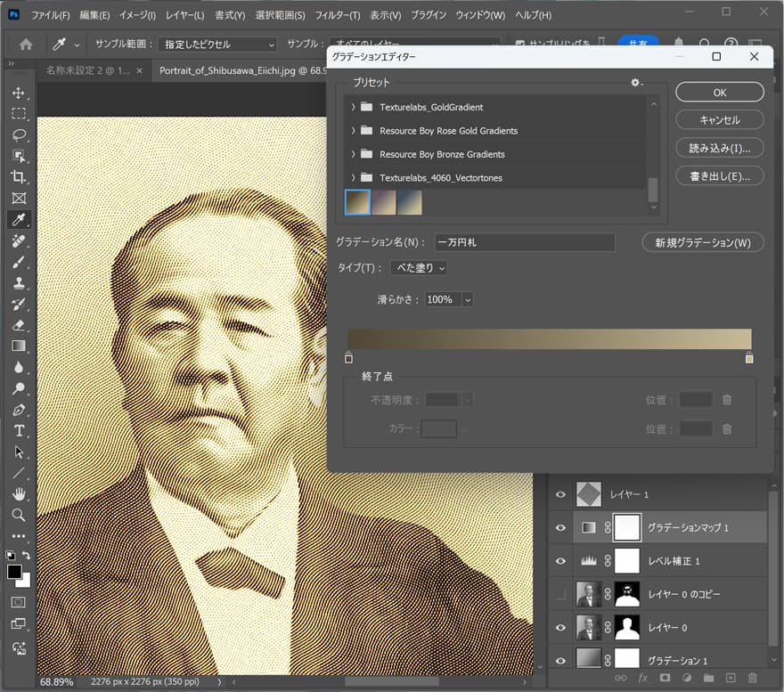Select the Gradient tool
The width and height of the screenshot is (784, 692).
(19, 346)
